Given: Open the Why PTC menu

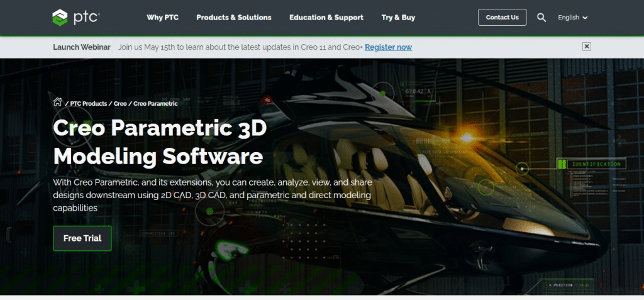Looking at the screenshot, I should (162, 18).
